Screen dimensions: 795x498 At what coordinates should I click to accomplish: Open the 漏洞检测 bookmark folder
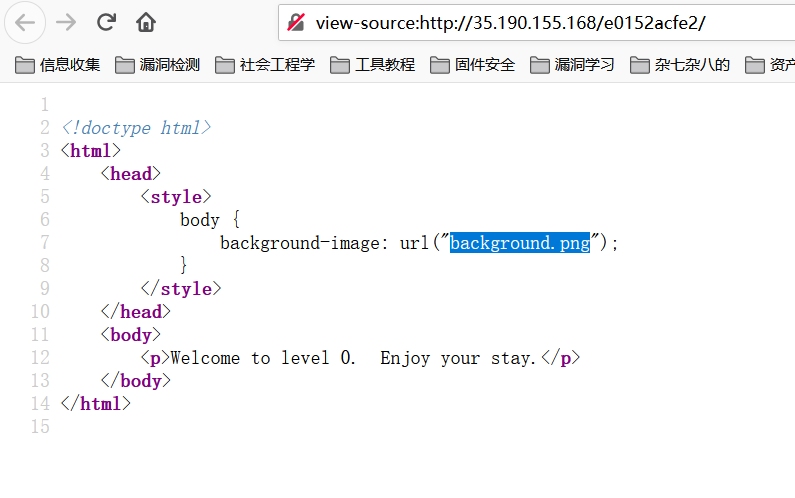tap(157, 65)
